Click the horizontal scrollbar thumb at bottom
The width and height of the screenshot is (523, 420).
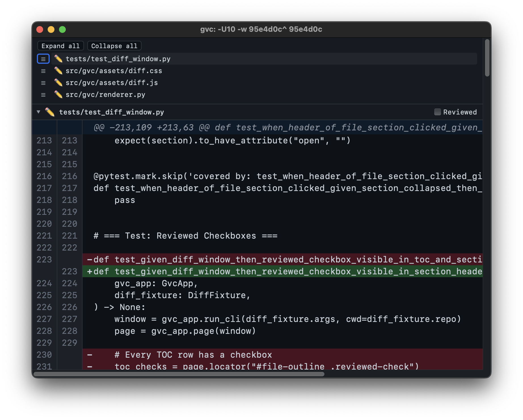(179, 374)
